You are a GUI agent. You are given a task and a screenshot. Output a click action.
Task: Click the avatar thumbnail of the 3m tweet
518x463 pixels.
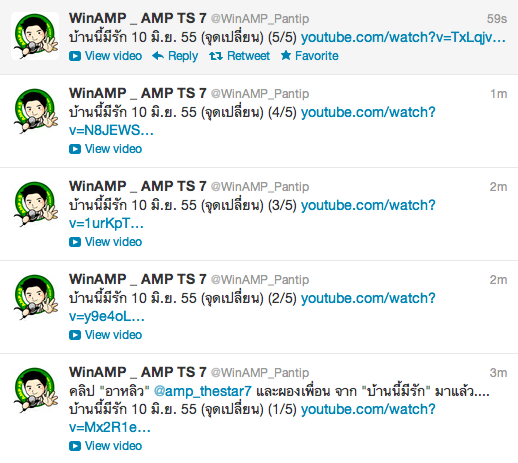pyautogui.click(x=35, y=390)
